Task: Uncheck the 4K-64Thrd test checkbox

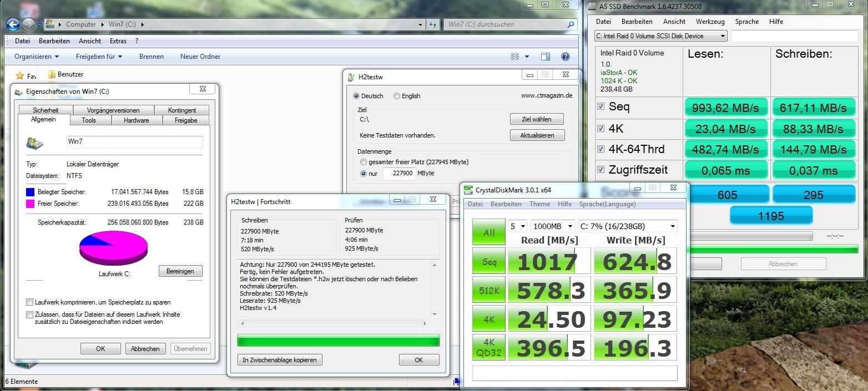Action: 600,149
